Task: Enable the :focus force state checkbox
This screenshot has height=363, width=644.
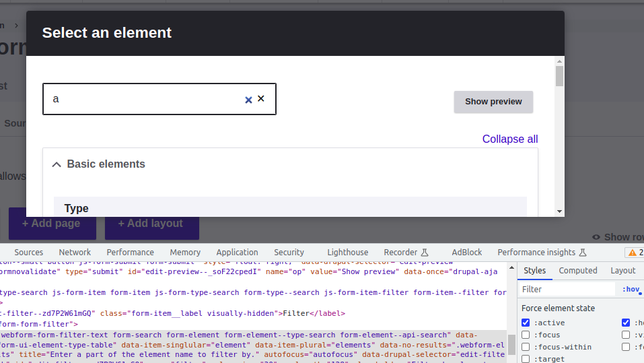Action: tap(526, 335)
